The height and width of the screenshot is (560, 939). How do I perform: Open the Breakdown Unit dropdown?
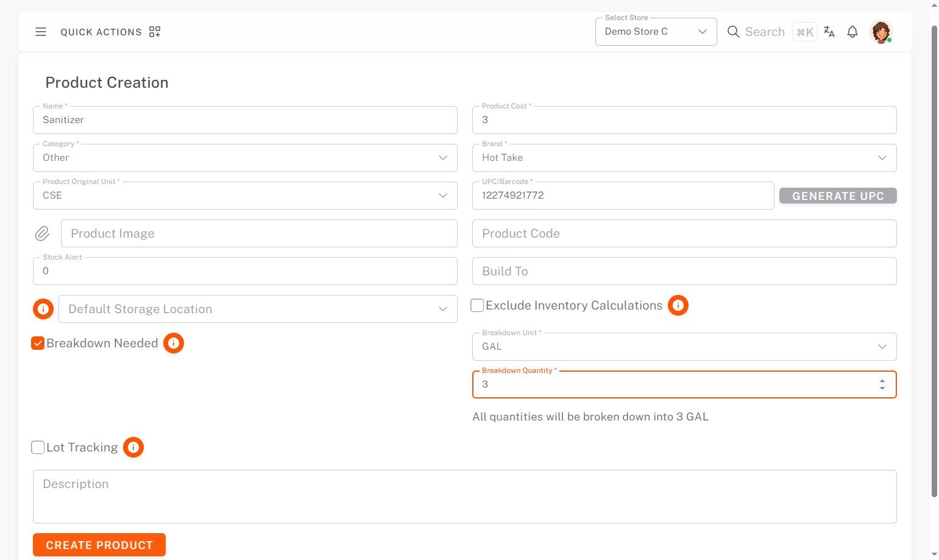point(684,347)
